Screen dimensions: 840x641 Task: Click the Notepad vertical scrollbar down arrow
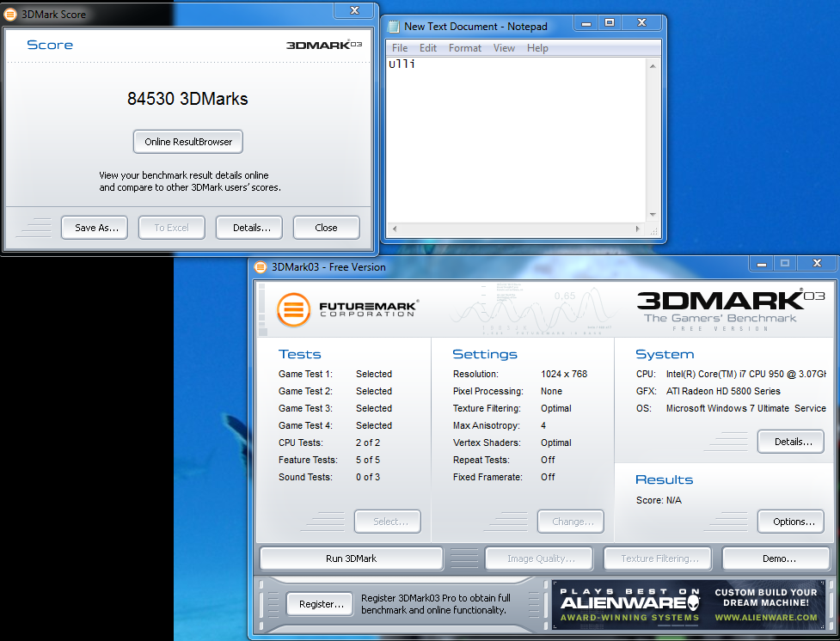pyautogui.click(x=653, y=215)
